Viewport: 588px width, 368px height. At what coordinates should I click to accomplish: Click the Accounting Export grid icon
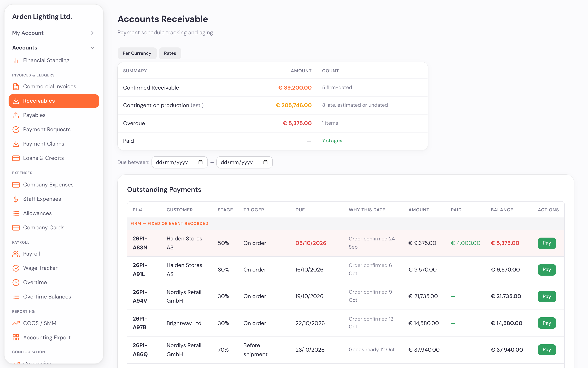16,338
